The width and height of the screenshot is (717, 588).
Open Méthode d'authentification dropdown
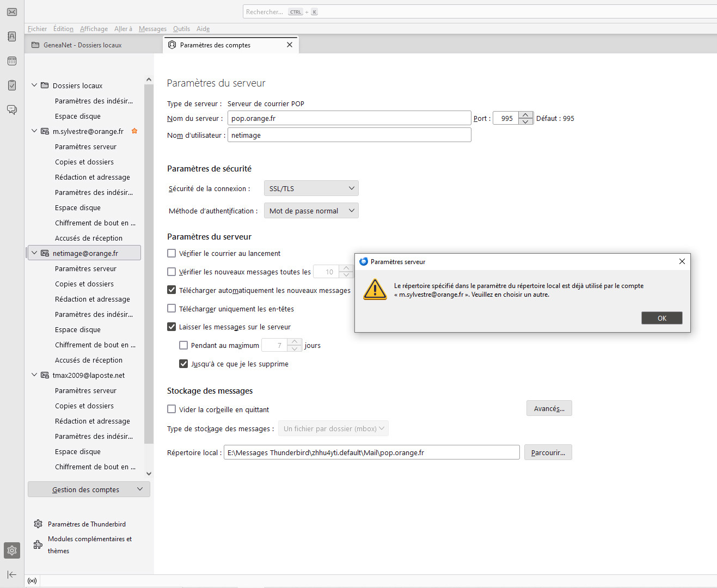tap(311, 211)
